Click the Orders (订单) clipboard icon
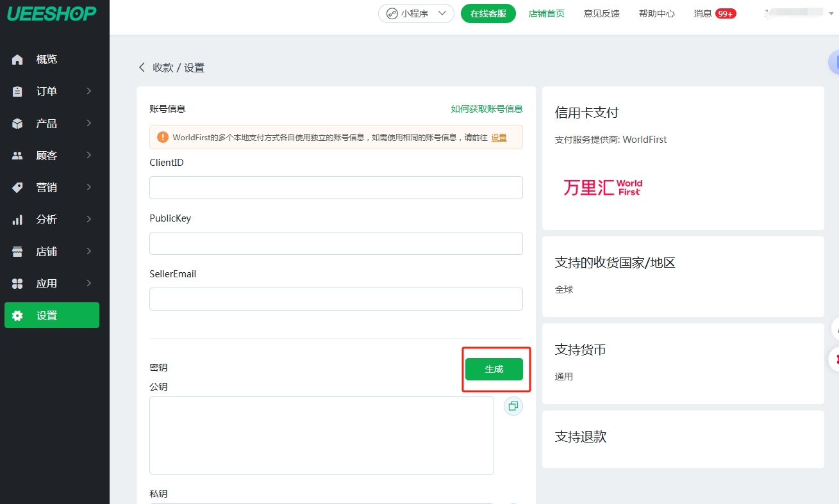 pos(17,92)
